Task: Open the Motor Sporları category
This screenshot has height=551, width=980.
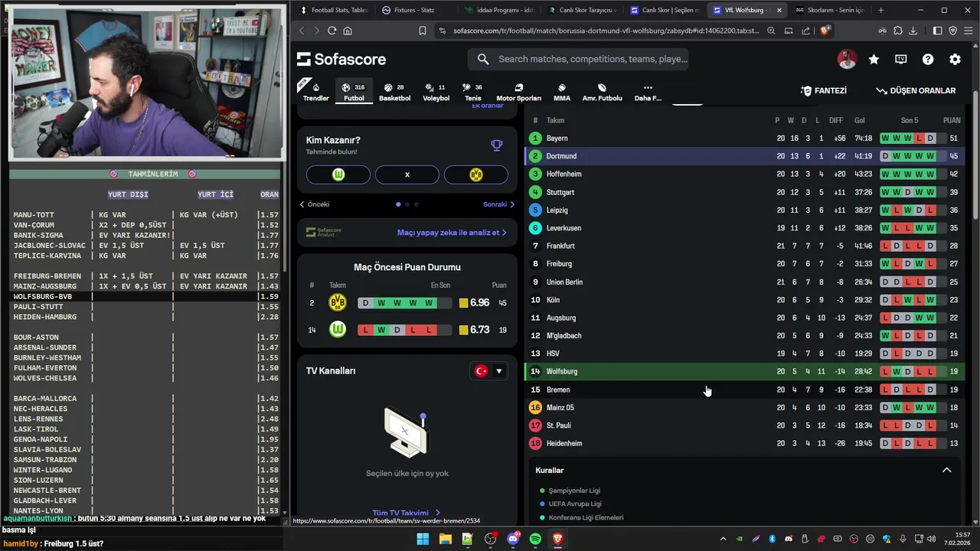Action: click(518, 92)
